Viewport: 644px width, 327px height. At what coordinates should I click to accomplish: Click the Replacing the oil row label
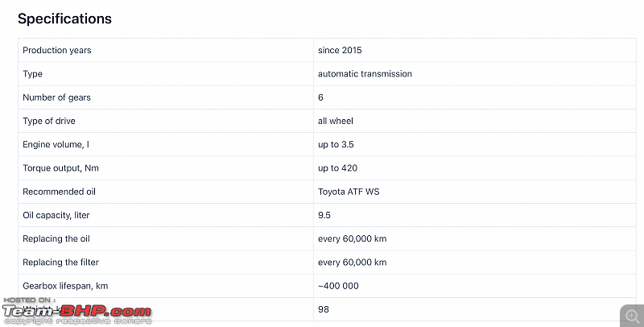click(x=56, y=238)
